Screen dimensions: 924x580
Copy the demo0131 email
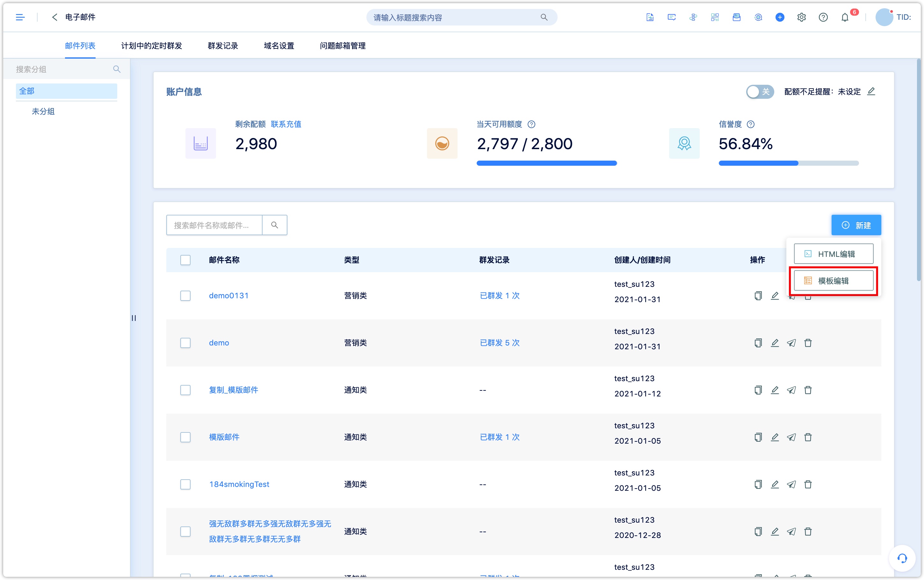coord(758,296)
